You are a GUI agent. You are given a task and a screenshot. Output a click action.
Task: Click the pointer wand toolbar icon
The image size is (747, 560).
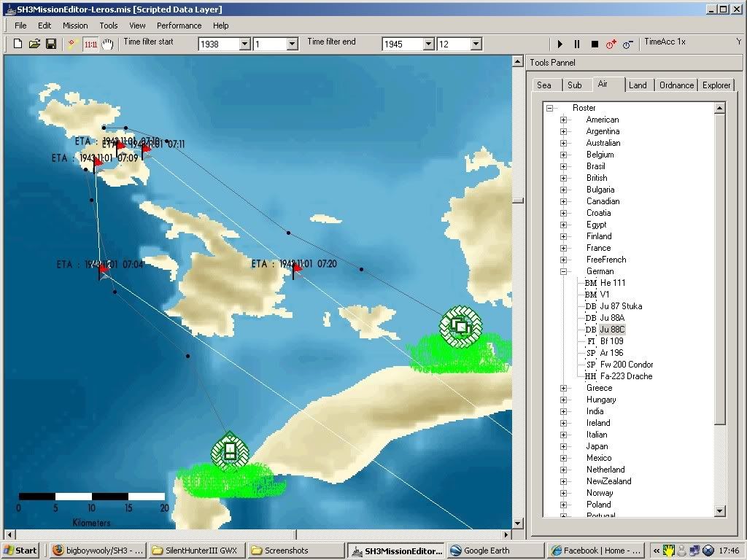72,44
